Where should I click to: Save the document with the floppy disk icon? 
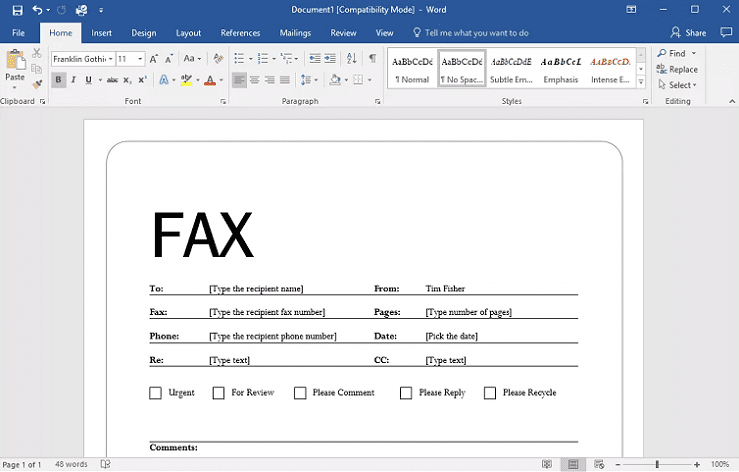pos(17,10)
